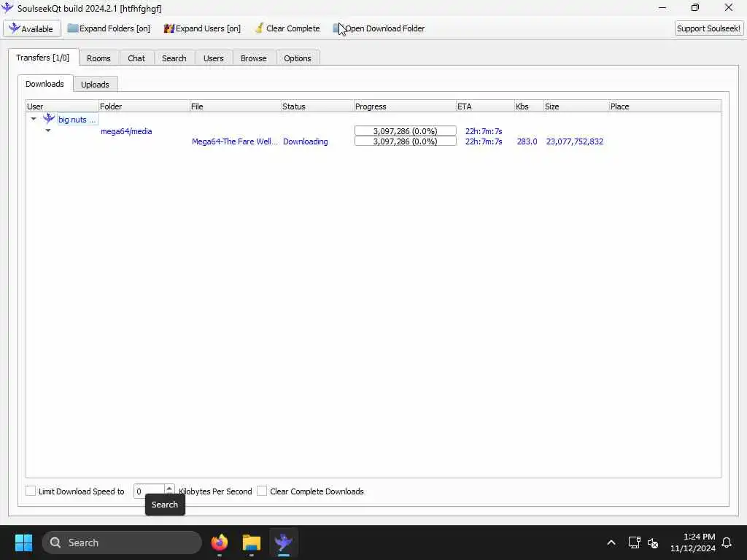This screenshot has width=747, height=560.
Task: Click Clear Complete broom button
Action: point(287,28)
